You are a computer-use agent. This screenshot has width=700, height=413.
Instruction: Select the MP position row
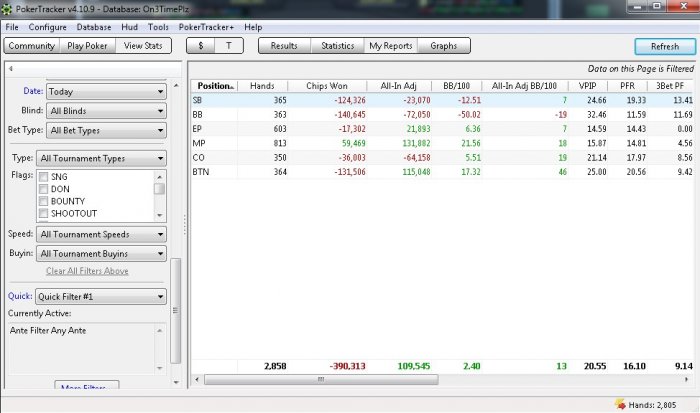442,143
